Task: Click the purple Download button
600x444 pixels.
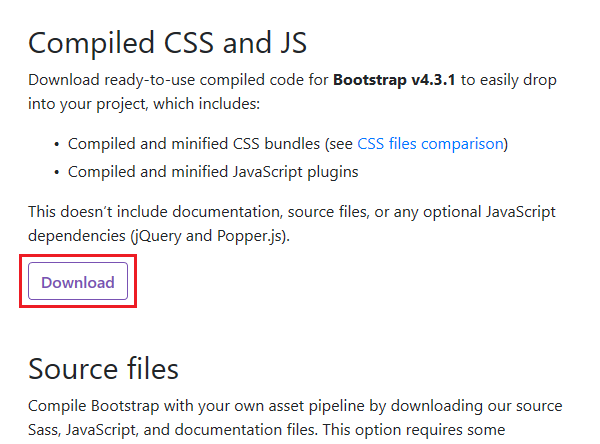Action: tap(78, 281)
